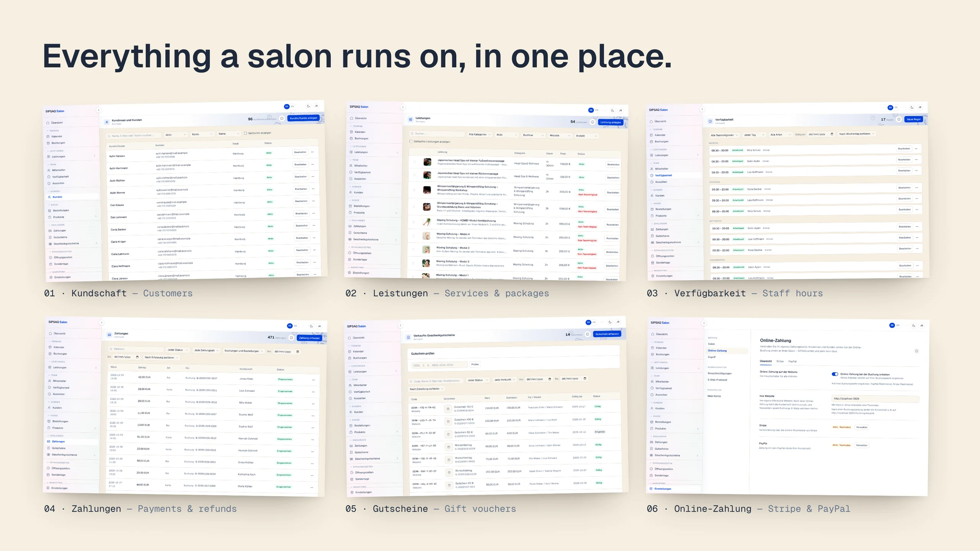Click Einstellungen gear icon in Online-Zahlung panel

click(x=652, y=489)
